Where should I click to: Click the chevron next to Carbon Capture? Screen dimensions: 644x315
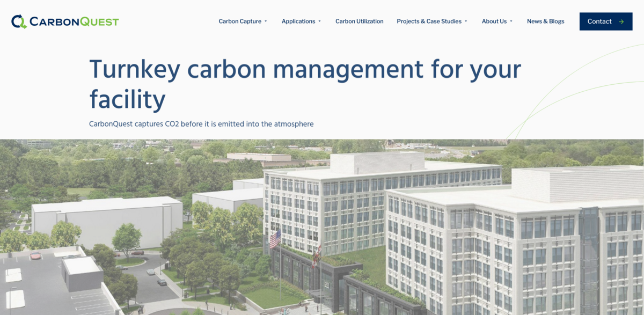[x=266, y=21]
